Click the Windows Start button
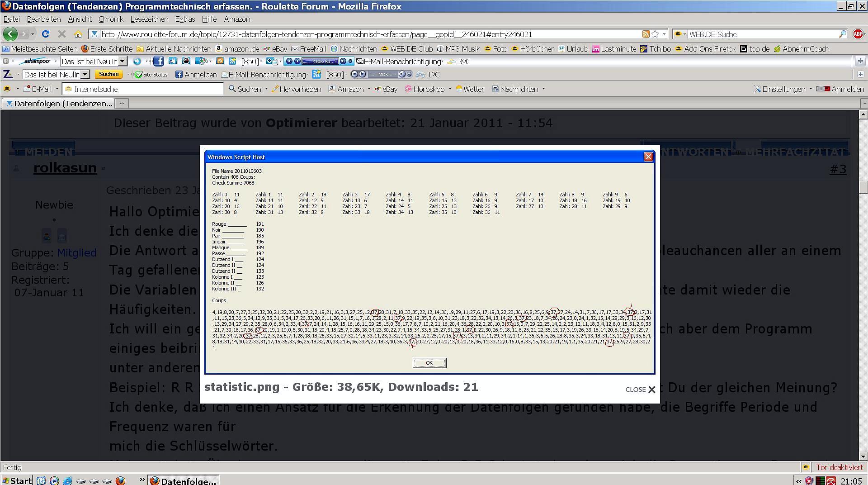 tap(17, 480)
